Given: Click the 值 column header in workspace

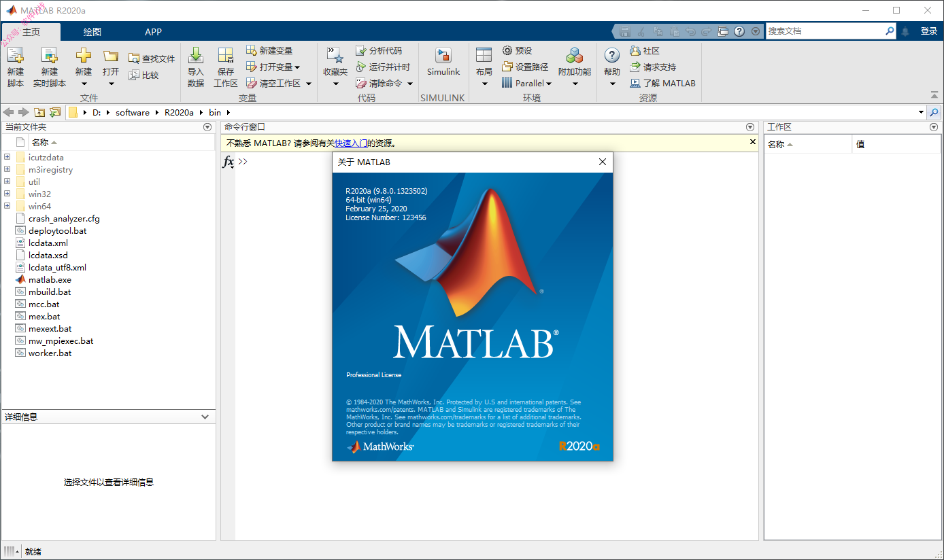Looking at the screenshot, I should 896,144.
